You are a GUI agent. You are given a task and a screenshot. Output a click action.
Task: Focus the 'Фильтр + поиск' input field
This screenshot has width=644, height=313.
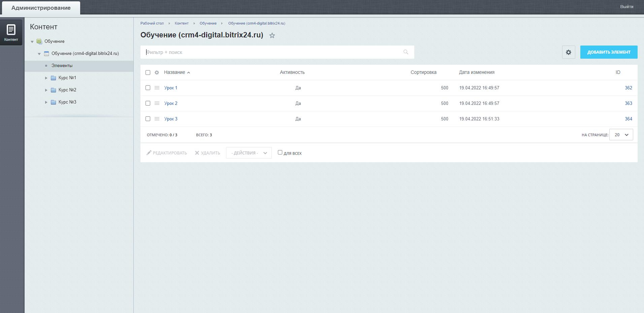click(269, 52)
